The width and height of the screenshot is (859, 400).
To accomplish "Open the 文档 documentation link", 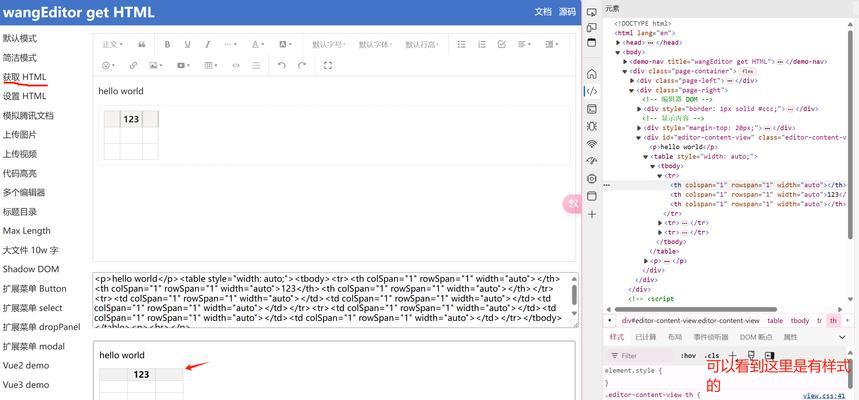I will pyautogui.click(x=543, y=12).
